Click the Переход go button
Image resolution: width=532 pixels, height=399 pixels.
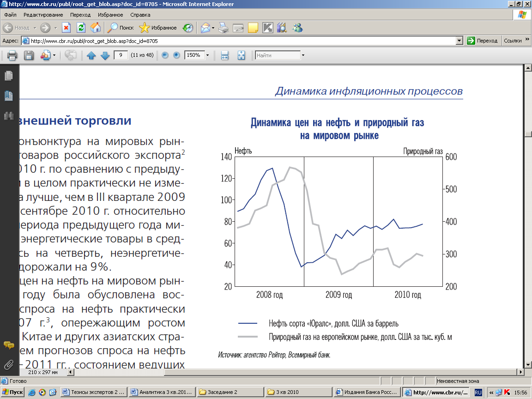[x=482, y=41]
